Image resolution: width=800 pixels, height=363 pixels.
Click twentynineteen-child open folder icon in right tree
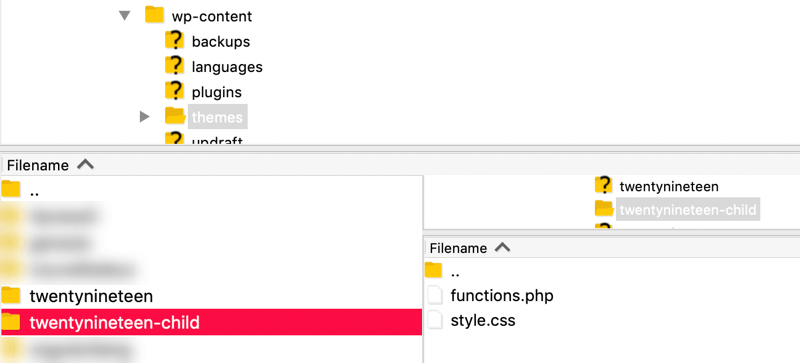[605, 209]
